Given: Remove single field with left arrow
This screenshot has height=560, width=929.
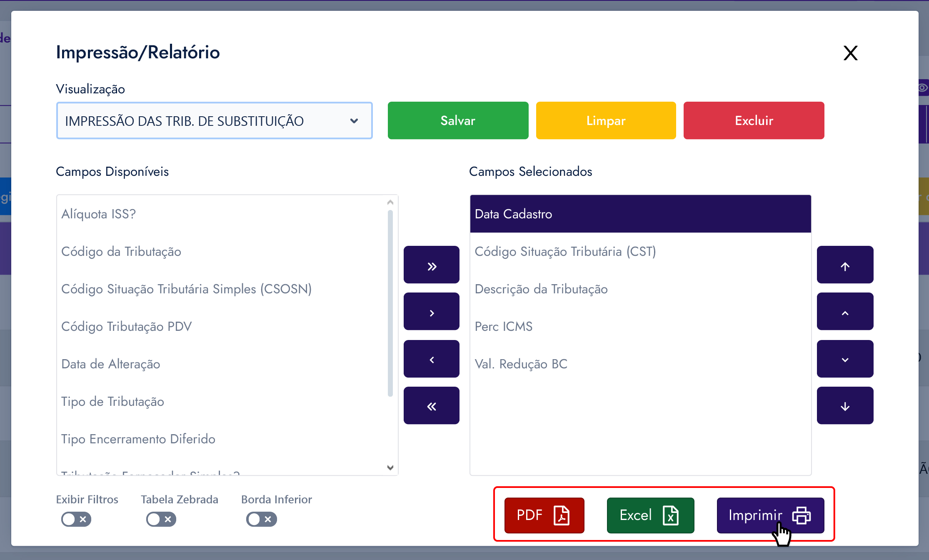Looking at the screenshot, I should point(431,359).
